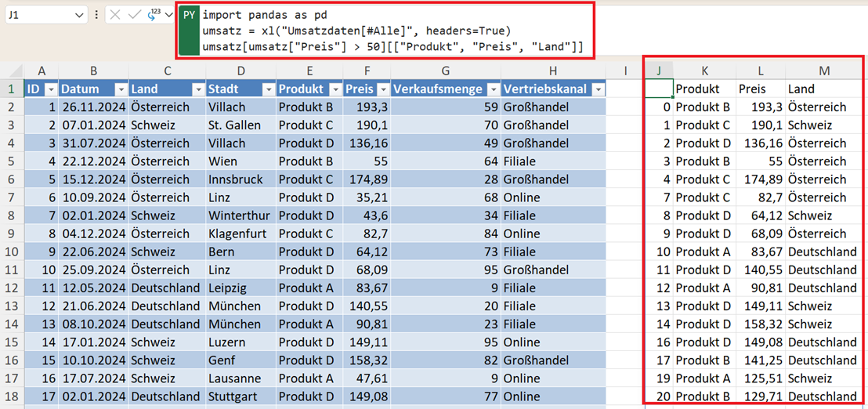Open the Vertriebskanal column filter dropdown
This screenshot has width=868, height=409.
pos(598,89)
